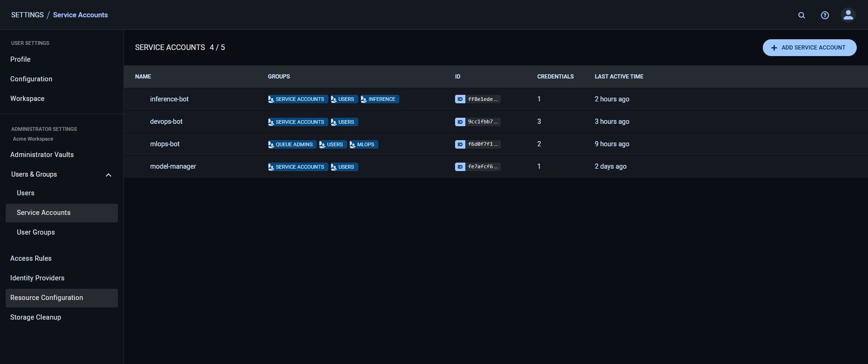This screenshot has height=364, width=868.
Task: Select the MLOPS group tag
Action: (363, 144)
